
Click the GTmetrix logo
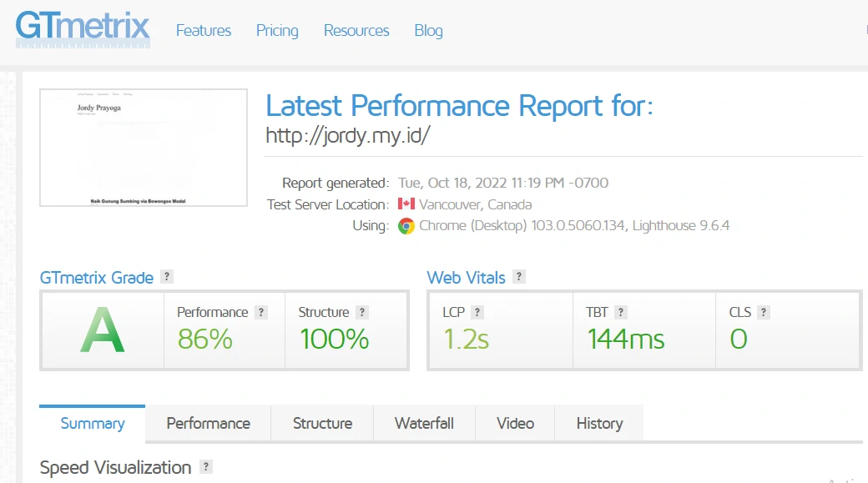[83, 29]
